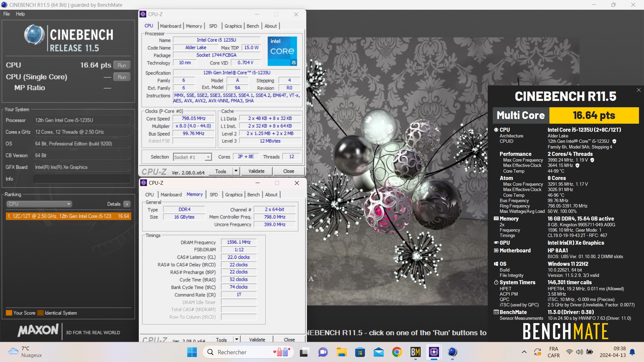
Task: Open the Mail app in the taskbar
Action: point(379,352)
